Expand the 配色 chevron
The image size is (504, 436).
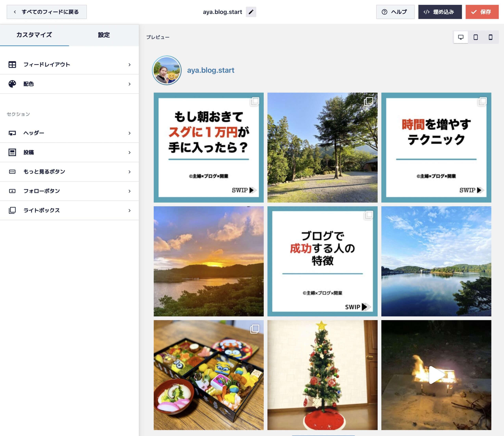coord(130,84)
